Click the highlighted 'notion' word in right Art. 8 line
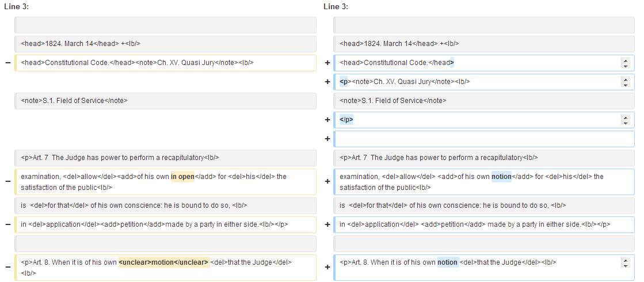Screen dimensions: 644x282 (x=448, y=262)
